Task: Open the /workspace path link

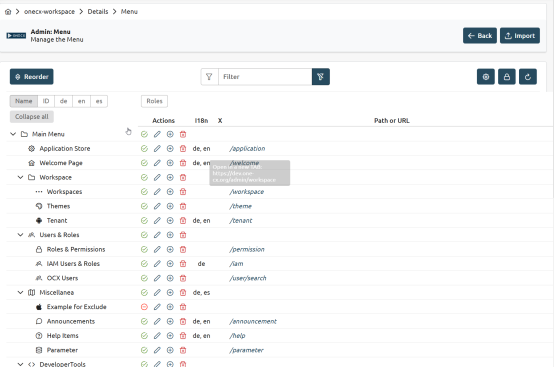Action: tap(247, 192)
